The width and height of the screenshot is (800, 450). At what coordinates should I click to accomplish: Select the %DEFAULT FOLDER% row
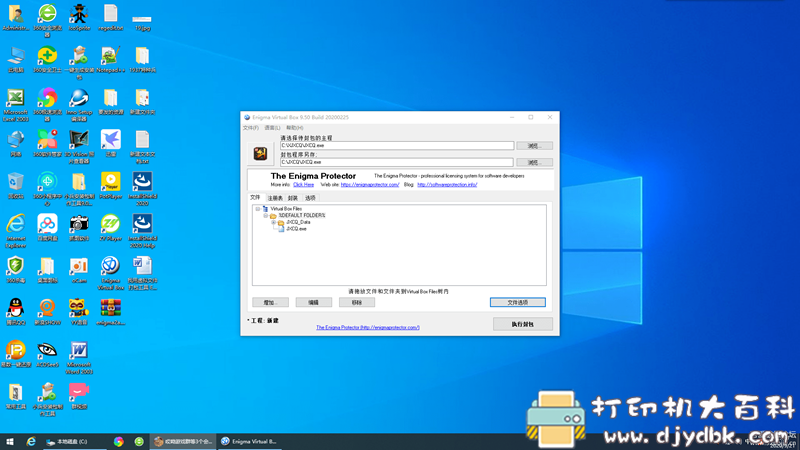tap(302, 216)
